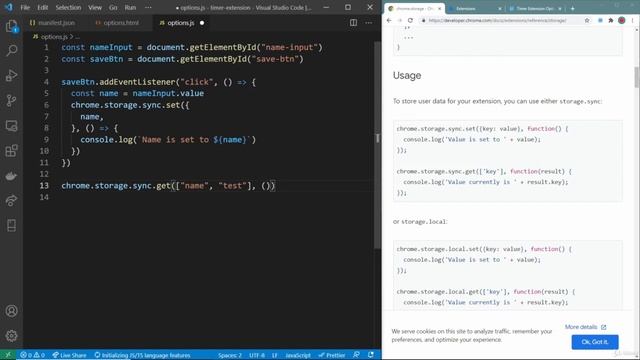This screenshot has width=640, height=360.
Task: Reload the Chrome page
Action: click(x=410, y=20)
